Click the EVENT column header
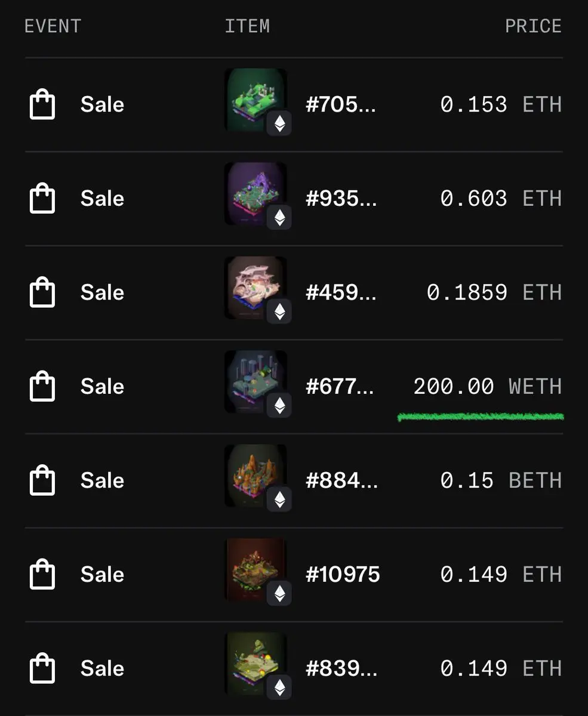Screen dimensions: 588x716 coord(53,26)
